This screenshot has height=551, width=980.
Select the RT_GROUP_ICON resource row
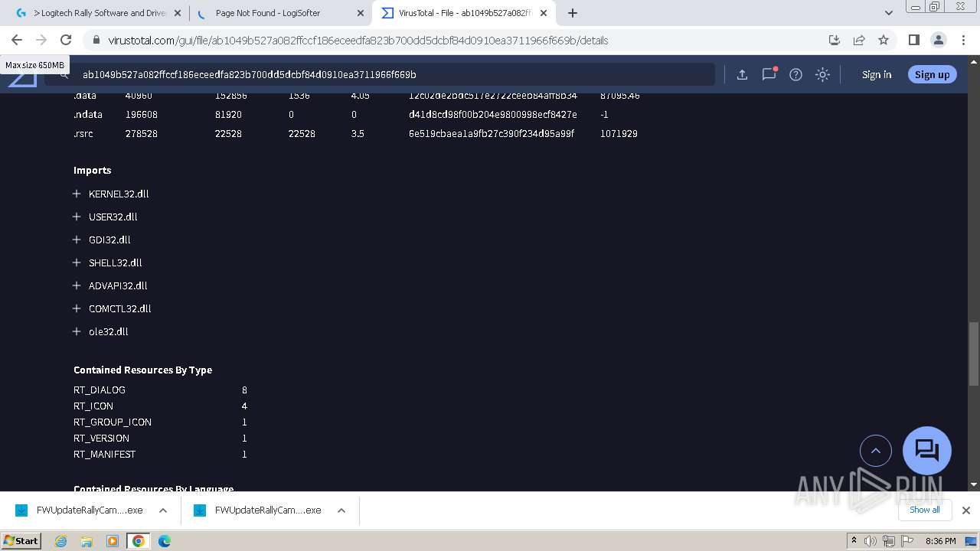click(160, 422)
